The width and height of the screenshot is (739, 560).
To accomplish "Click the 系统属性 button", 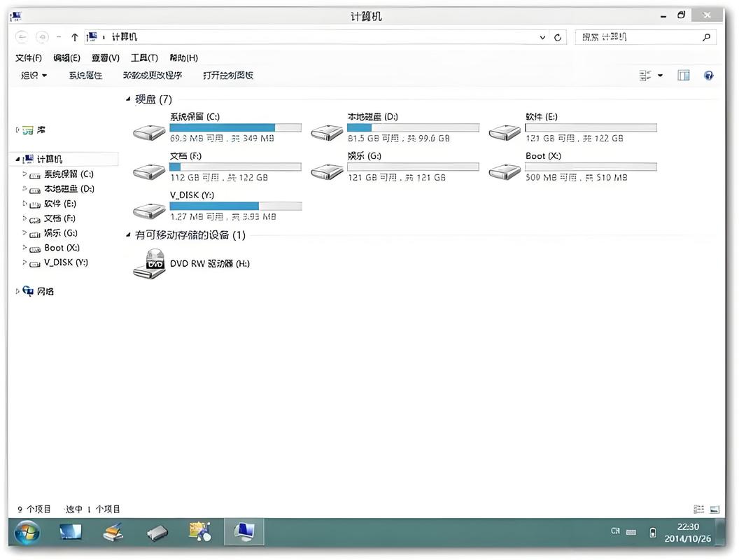I will coord(85,75).
